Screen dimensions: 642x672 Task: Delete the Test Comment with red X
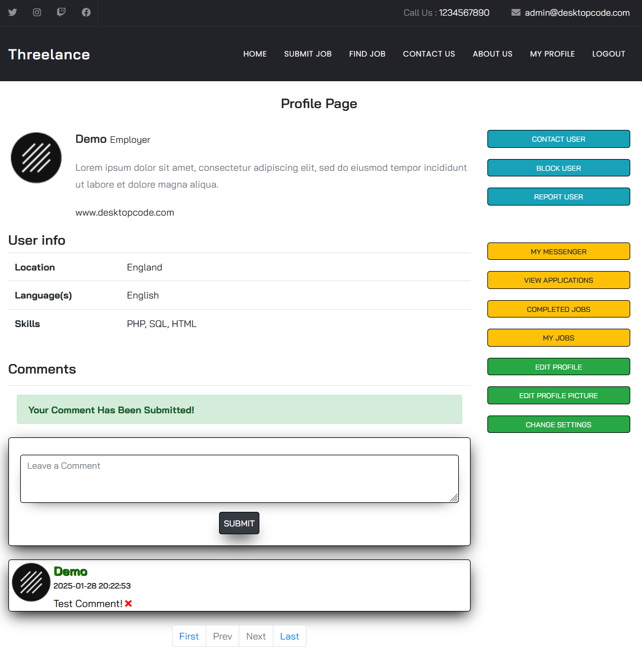128,604
